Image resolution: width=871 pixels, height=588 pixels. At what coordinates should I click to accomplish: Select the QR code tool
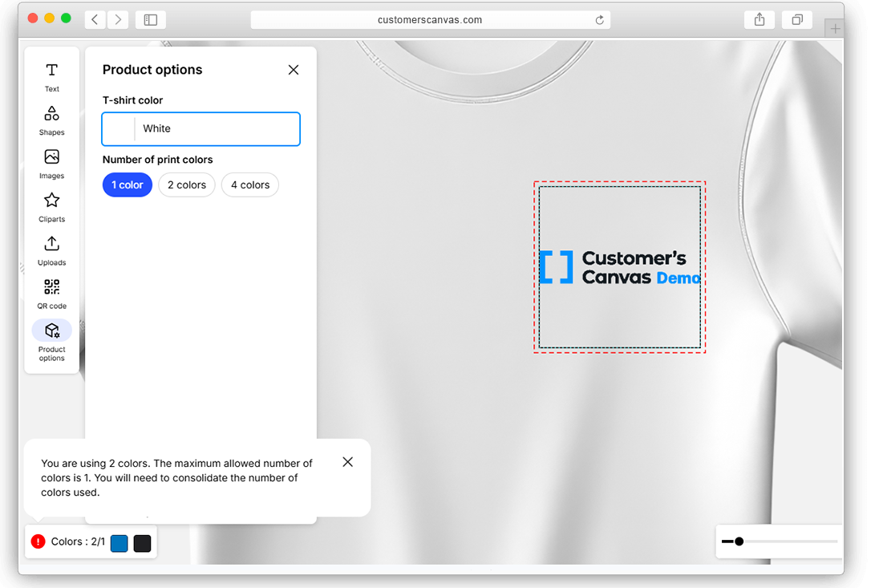(x=52, y=293)
